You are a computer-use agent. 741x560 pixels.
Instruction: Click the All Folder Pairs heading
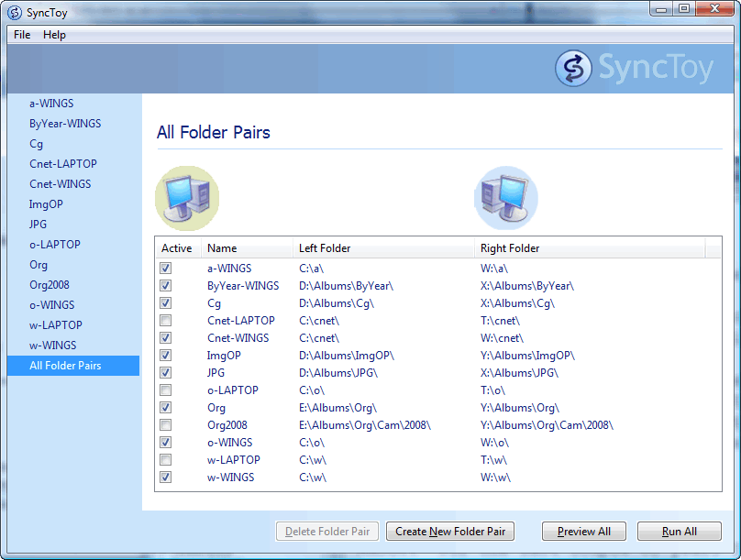[x=214, y=132]
